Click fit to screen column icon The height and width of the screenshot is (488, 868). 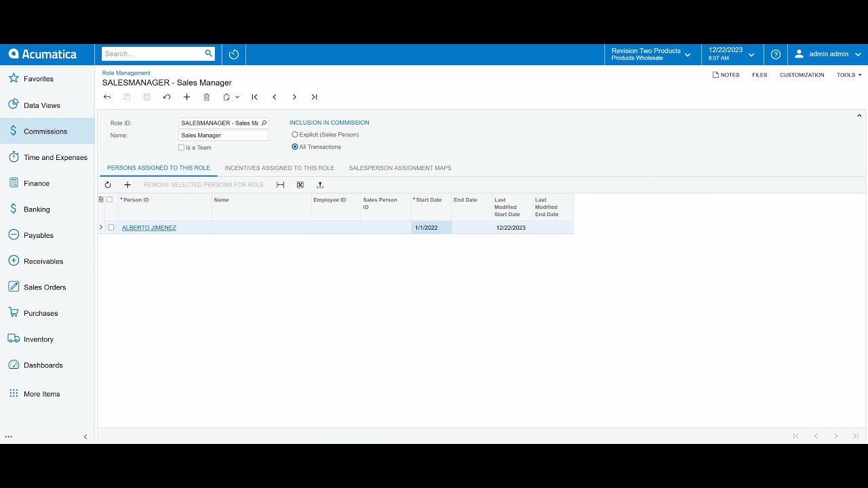(281, 184)
